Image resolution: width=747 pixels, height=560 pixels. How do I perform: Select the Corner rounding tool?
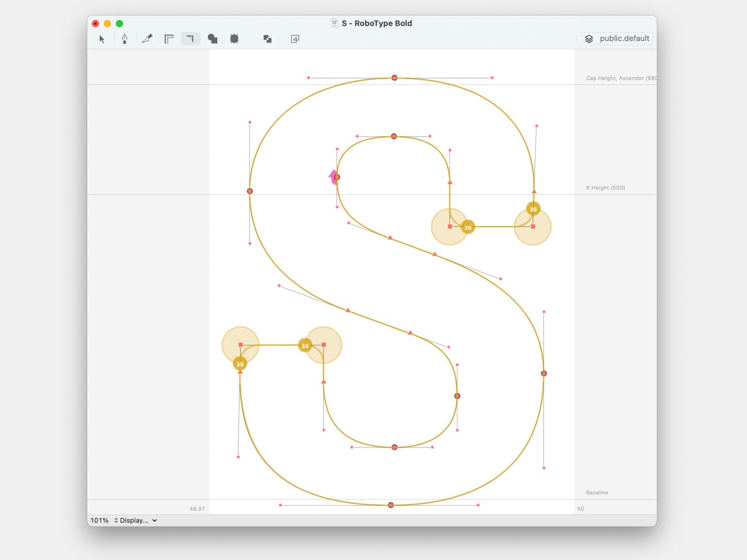[x=191, y=39]
